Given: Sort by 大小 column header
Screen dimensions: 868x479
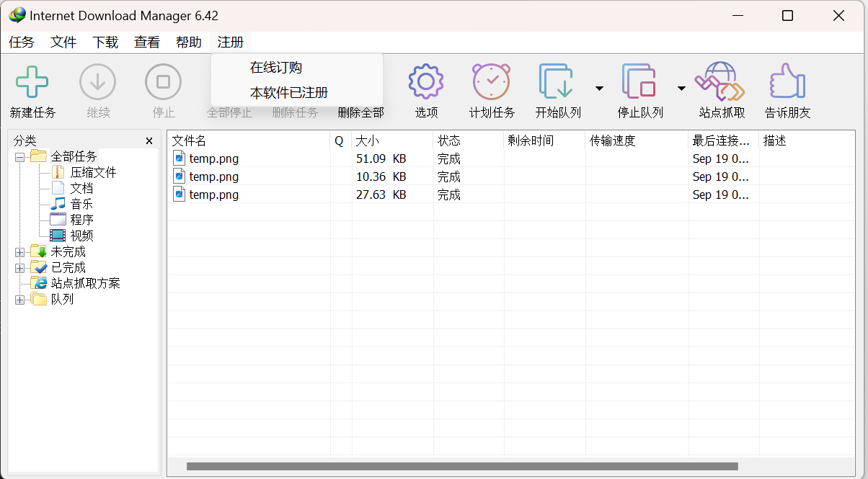Looking at the screenshot, I should point(393,141).
